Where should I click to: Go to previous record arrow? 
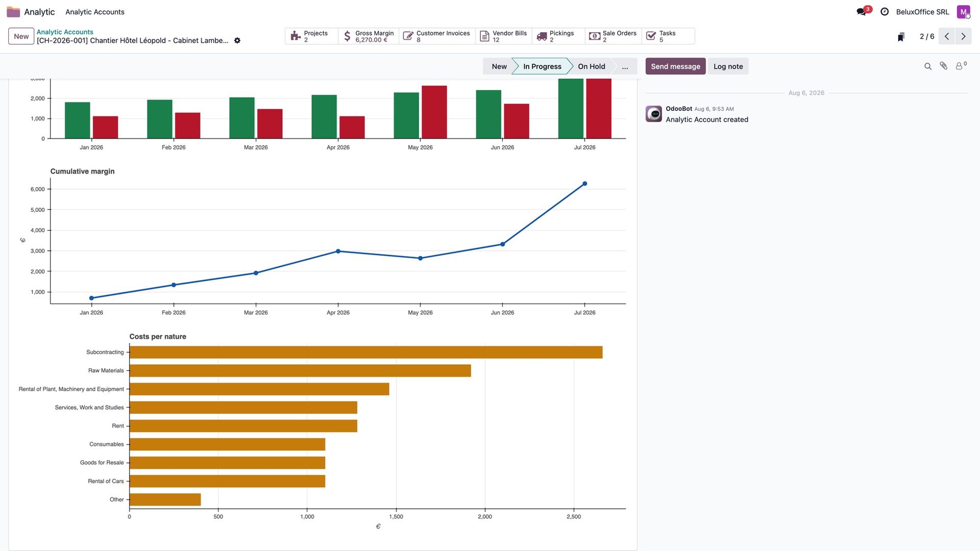coord(947,36)
